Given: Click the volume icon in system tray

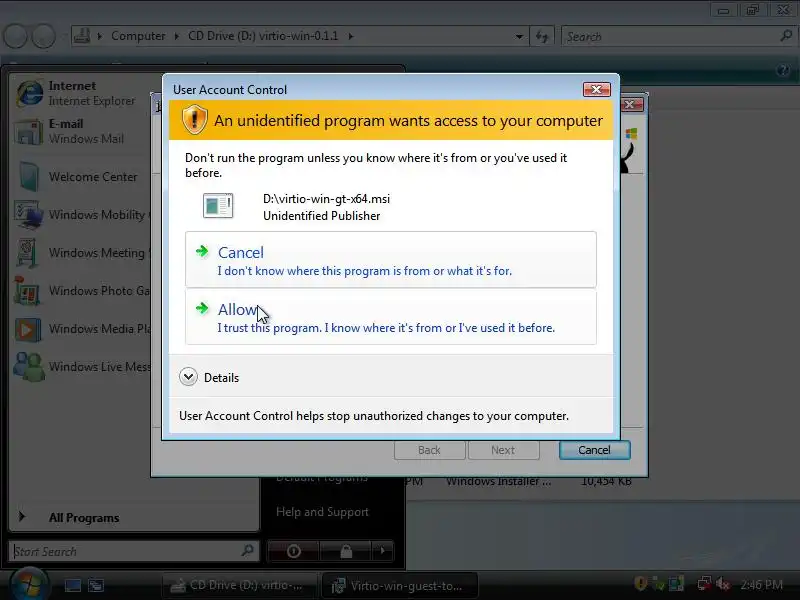Looking at the screenshot, I should tap(722, 583).
